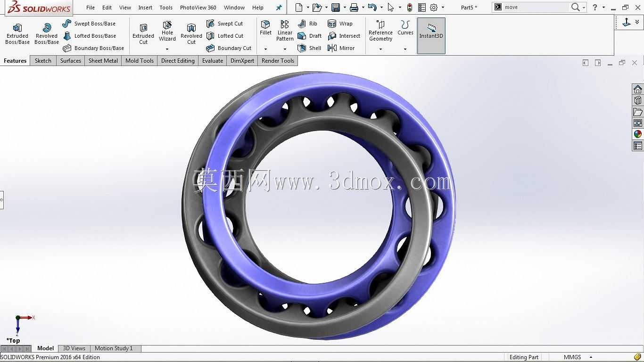This screenshot has width=644, height=362.
Task: Select Extruded Cut tool
Action: (143, 33)
